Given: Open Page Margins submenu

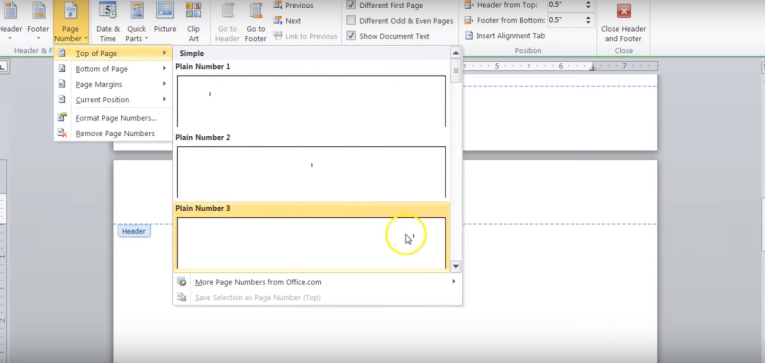Looking at the screenshot, I should click(x=113, y=84).
